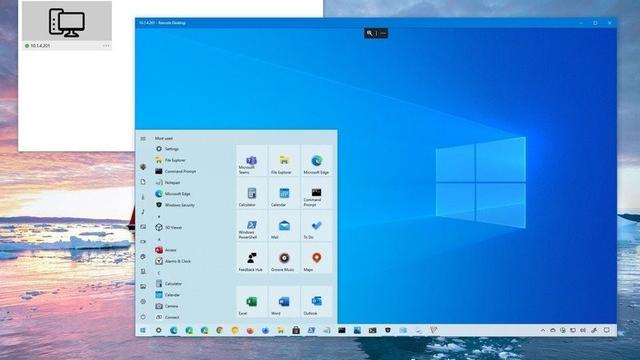This screenshot has height=360, width=640.
Task: Open the Calendar pinned tile
Action: click(x=284, y=193)
